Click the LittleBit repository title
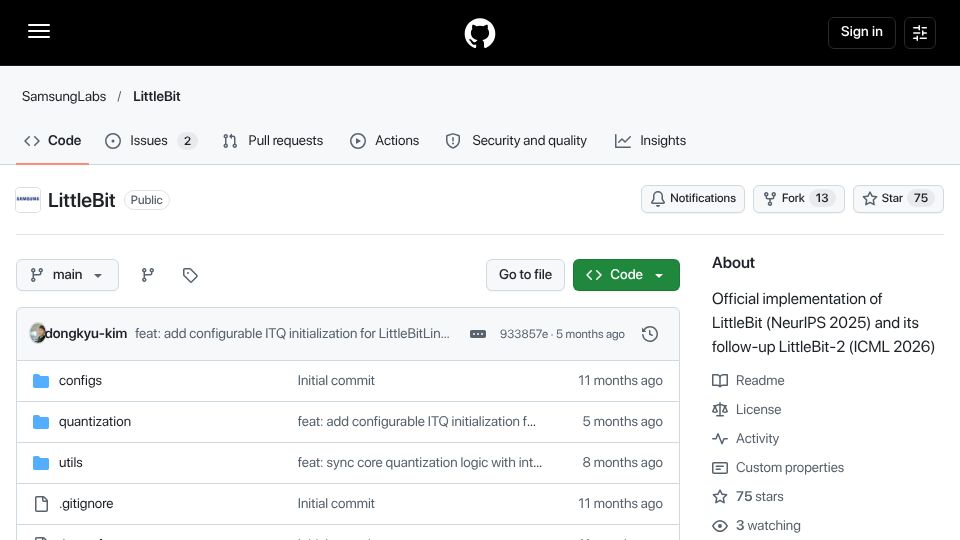This screenshot has height=540, width=960. click(81, 200)
